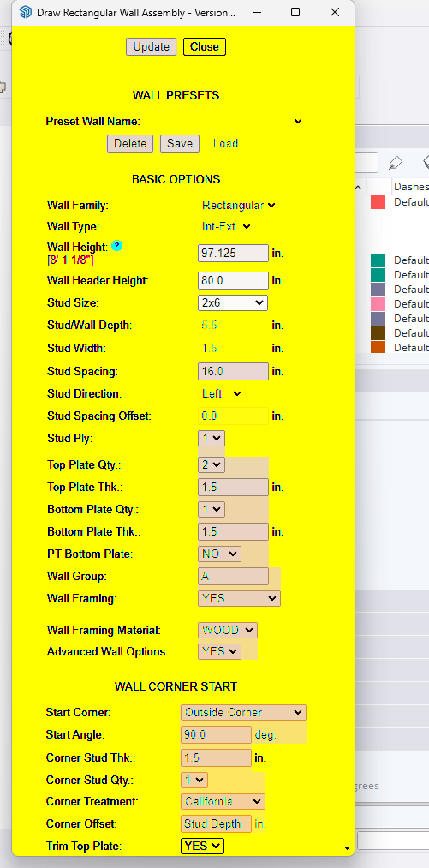Open the Corner Treatment California dropdown
The height and width of the screenshot is (868, 429).
[x=223, y=801]
